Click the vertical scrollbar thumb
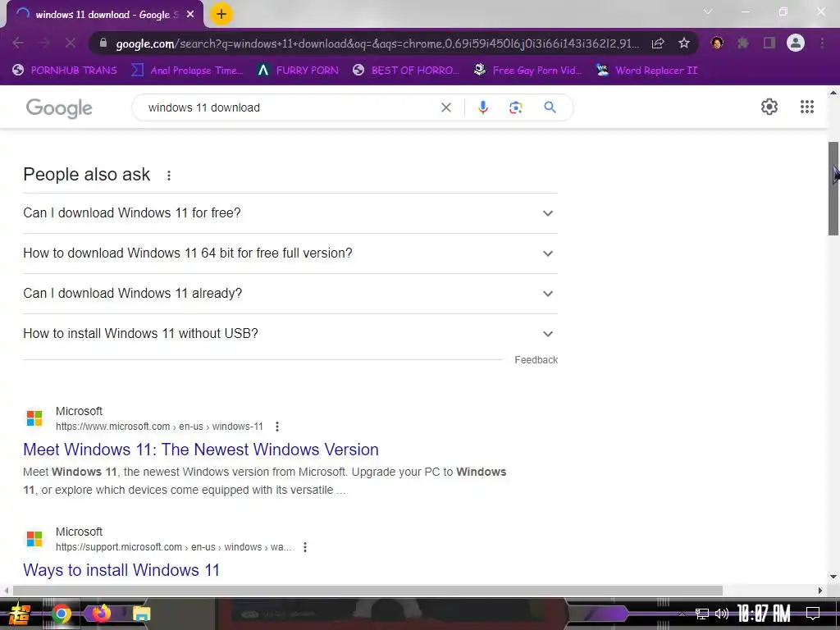The width and height of the screenshot is (840, 630). [833, 189]
